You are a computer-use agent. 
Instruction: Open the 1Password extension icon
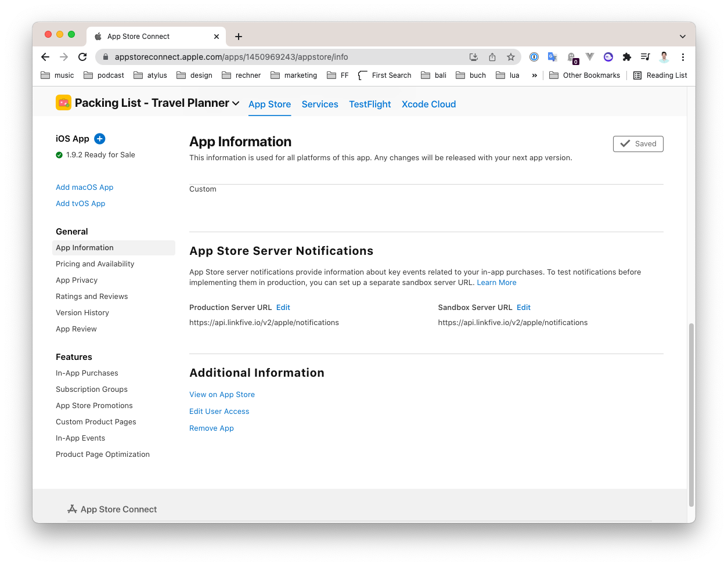534,57
